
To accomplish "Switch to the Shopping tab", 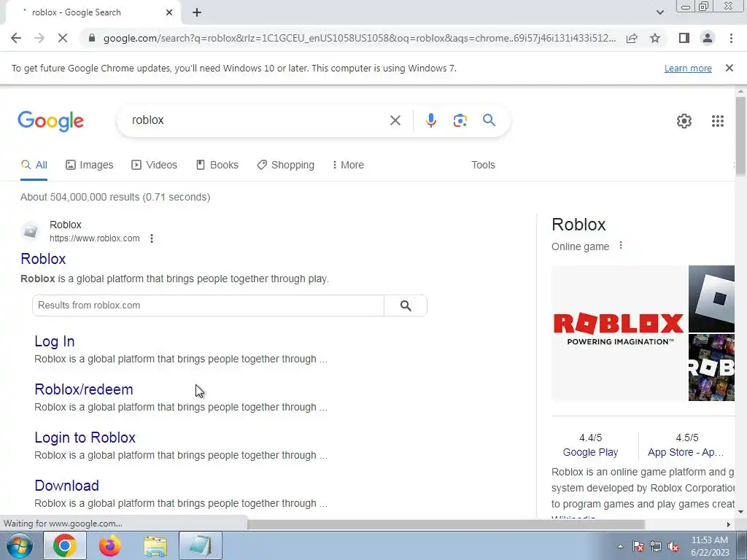I will pyautogui.click(x=285, y=166).
